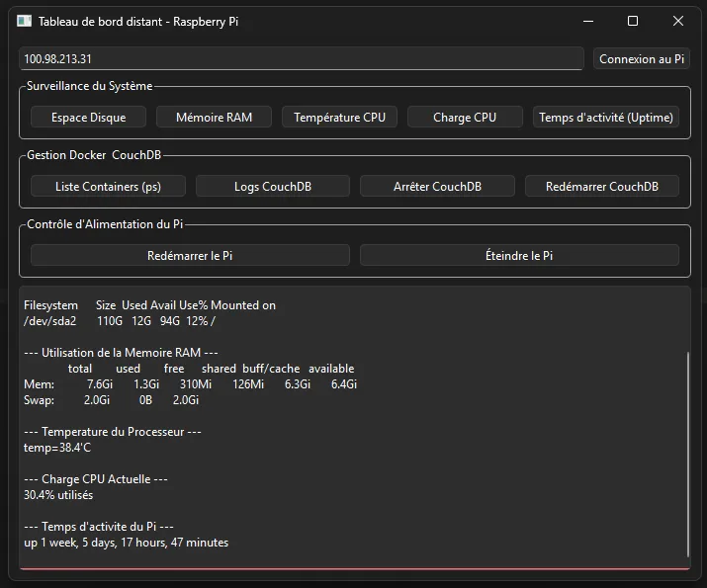Screen dimensions: 707x588
Task: Click Temps d'activité (Uptime) button
Action: pos(606,118)
